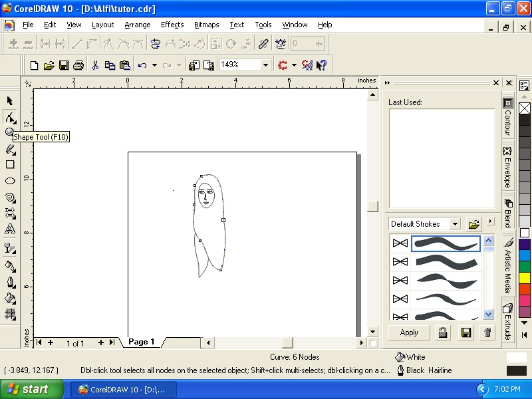Select the Outline pen tool
The image size is (532, 399).
click(10, 282)
